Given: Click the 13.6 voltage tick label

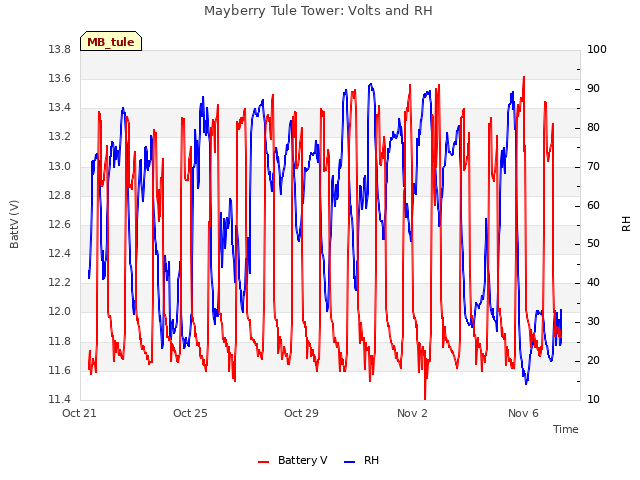Looking at the screenshot, I should [60, 79].
